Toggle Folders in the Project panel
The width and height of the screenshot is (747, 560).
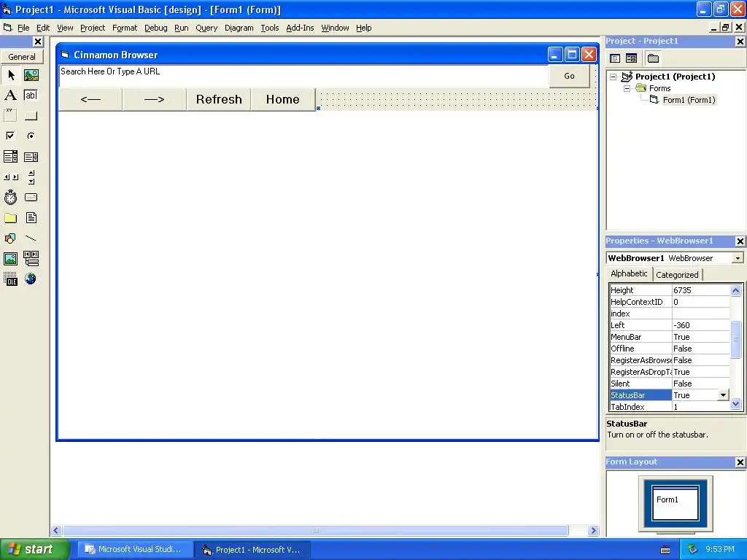(x=653, y=58)
